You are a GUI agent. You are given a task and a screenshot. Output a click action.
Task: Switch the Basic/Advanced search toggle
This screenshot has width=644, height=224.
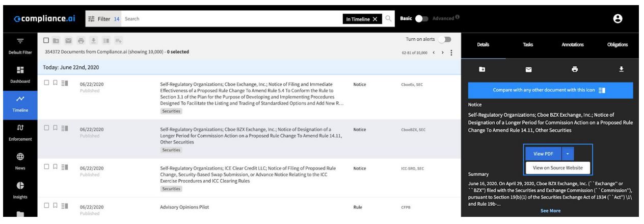(x=422, y=18)
